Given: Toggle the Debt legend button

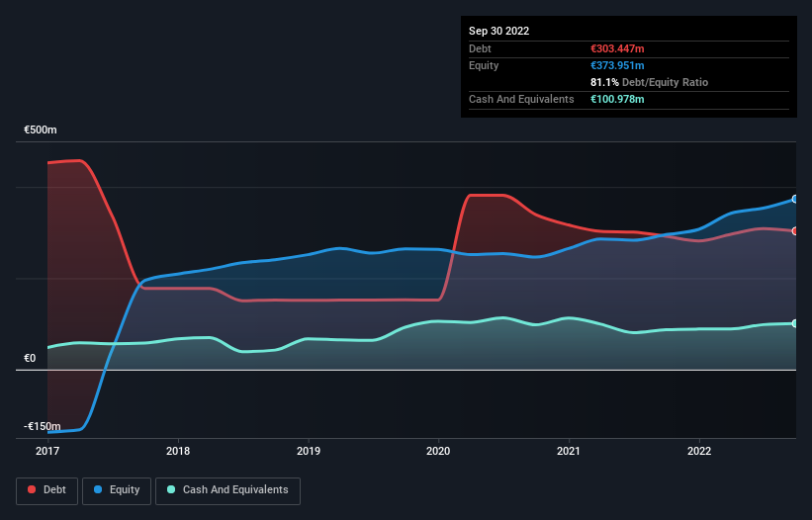Looking at the screenshot, I should click(x=47, y=490).
